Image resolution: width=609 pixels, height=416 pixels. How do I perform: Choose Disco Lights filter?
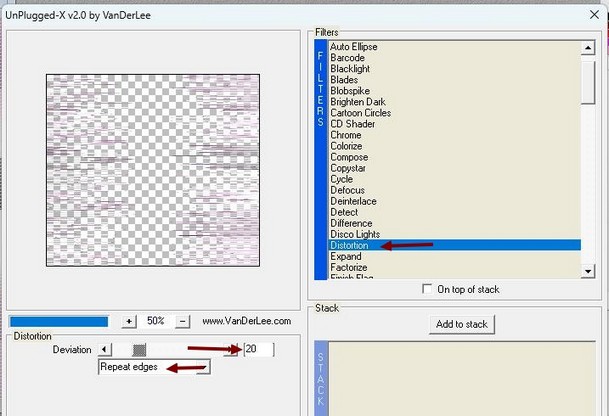pos(355,234)
